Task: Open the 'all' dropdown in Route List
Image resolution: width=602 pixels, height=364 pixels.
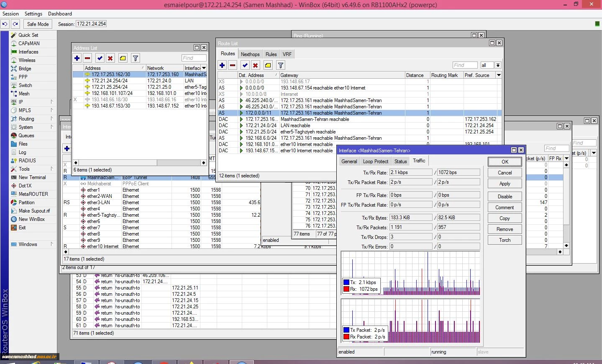Action: pyautogui.click(x=498, y=65)
